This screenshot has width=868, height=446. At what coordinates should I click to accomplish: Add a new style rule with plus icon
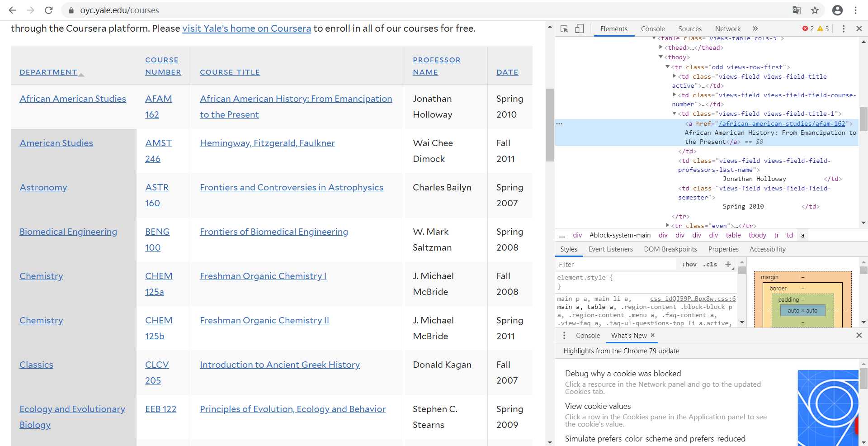pyautogui.click(x=728, y=264)
